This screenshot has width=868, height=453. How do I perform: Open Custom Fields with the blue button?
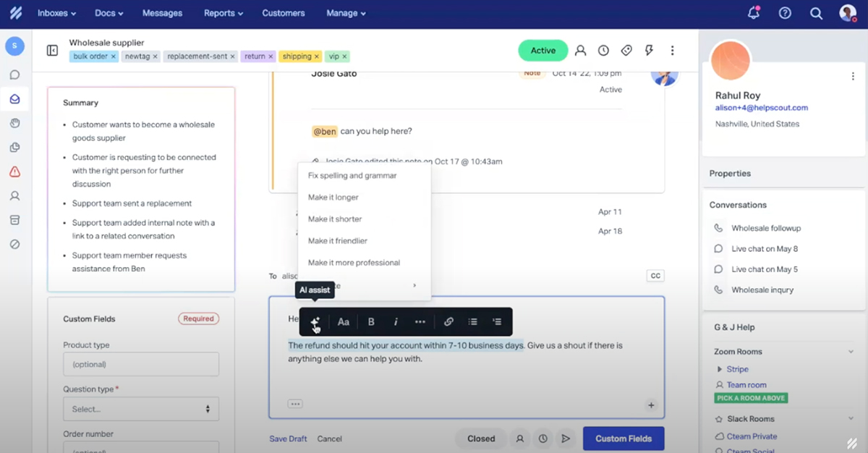[x=623, y=439]
